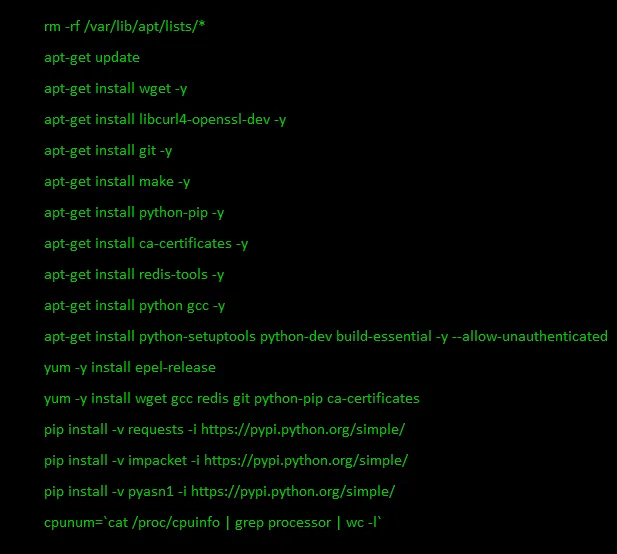
Task: Click the 'grep processor' text in last line
Action: (x=283, y=523)
